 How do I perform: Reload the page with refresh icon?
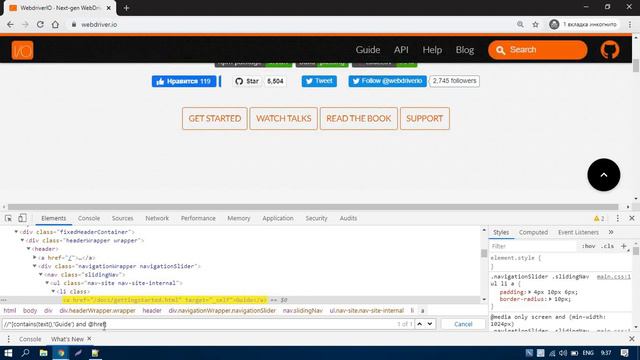40,24
